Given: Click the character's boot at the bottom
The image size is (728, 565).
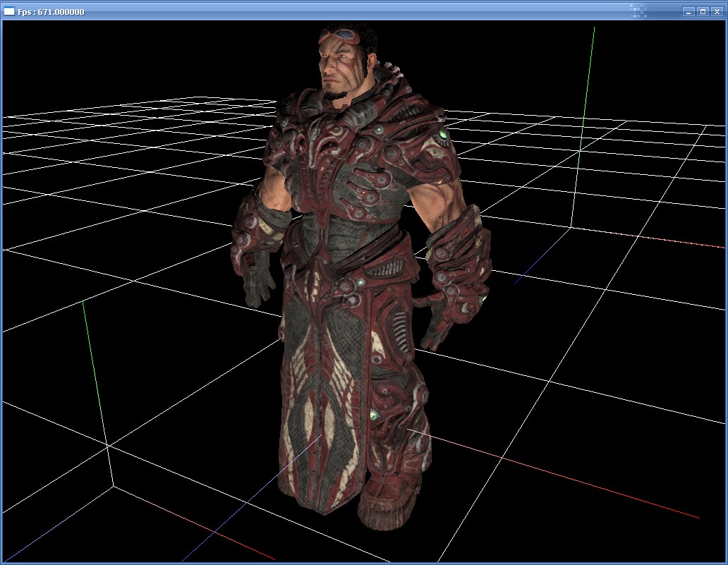Looking at the screenshot, I should point(388,501).
